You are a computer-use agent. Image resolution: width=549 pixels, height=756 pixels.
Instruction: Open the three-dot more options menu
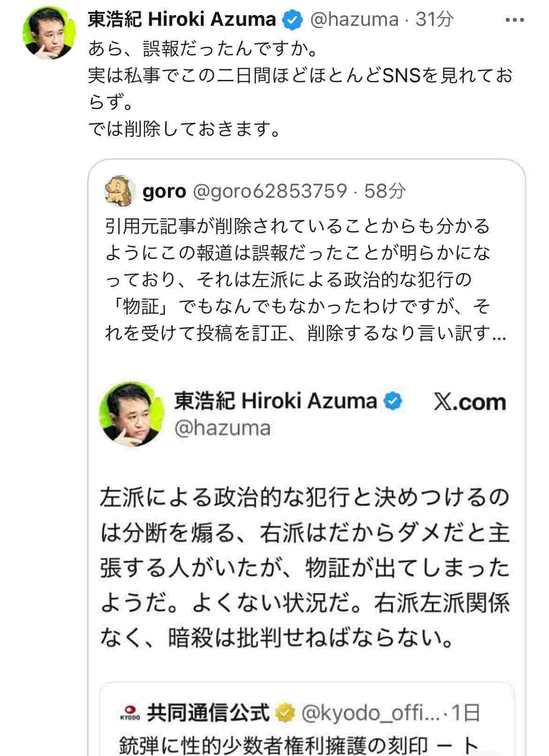tap(514, 20)
